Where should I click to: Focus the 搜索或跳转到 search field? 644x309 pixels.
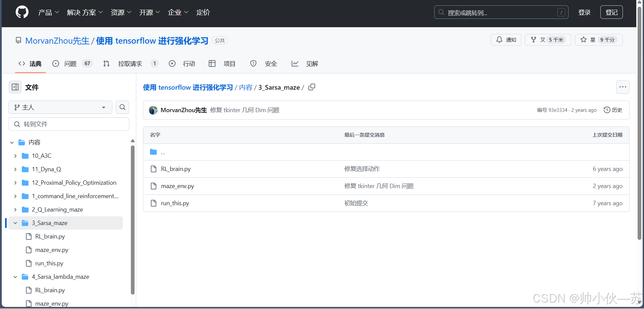501,12
